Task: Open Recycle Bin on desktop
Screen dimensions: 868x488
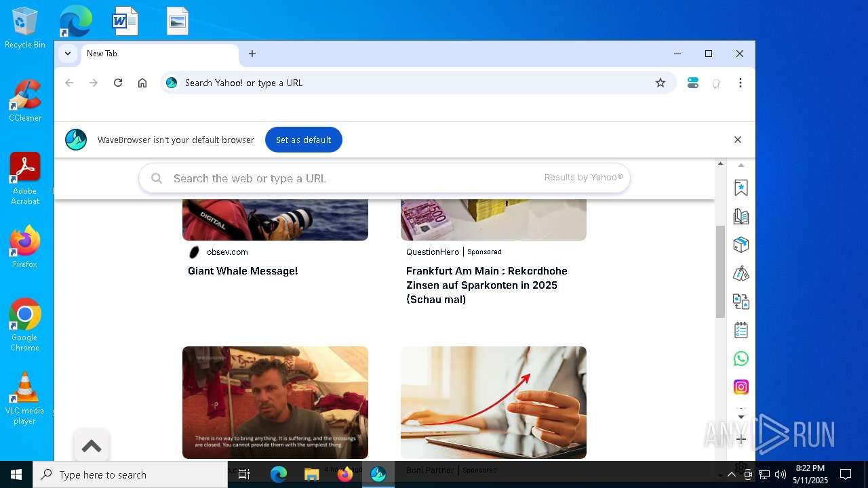Action: 25,28
